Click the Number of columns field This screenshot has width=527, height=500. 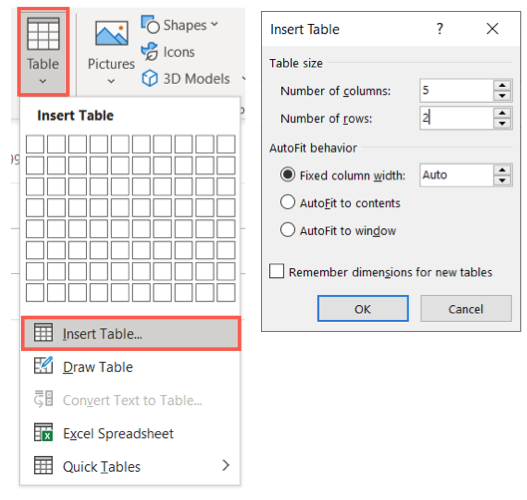click(456, 90)
